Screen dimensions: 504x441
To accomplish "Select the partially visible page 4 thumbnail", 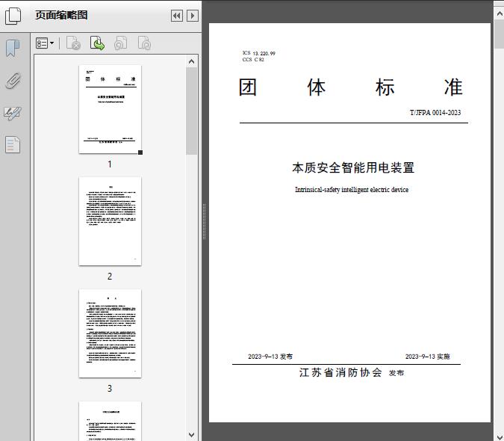I will [110, 421].
